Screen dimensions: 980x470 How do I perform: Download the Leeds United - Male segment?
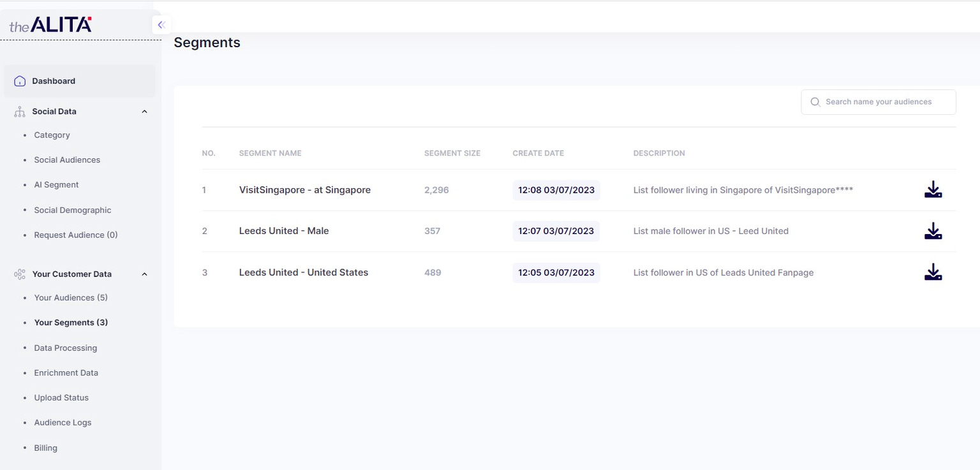[933, 231]
